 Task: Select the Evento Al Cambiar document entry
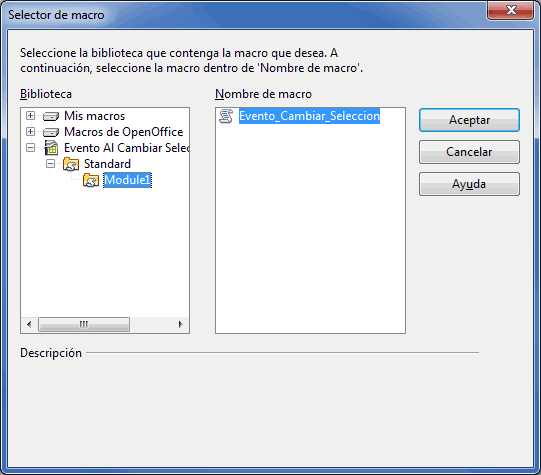(x=126, y=148)
